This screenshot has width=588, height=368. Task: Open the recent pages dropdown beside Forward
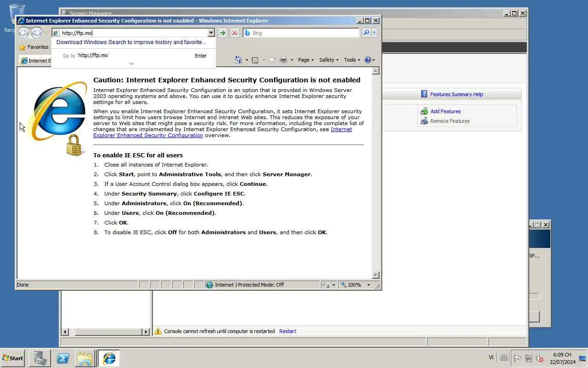[46, 33]
